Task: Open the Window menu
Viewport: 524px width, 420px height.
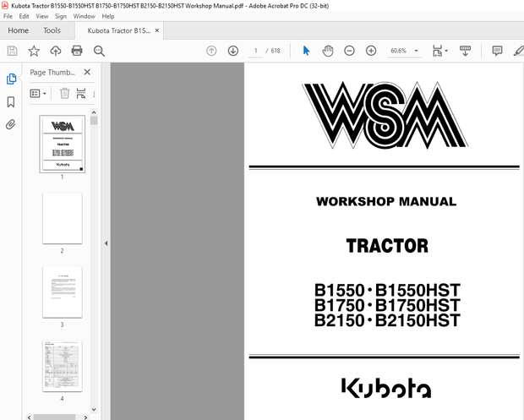Action: pyautogui.click(x=85, y=16)
